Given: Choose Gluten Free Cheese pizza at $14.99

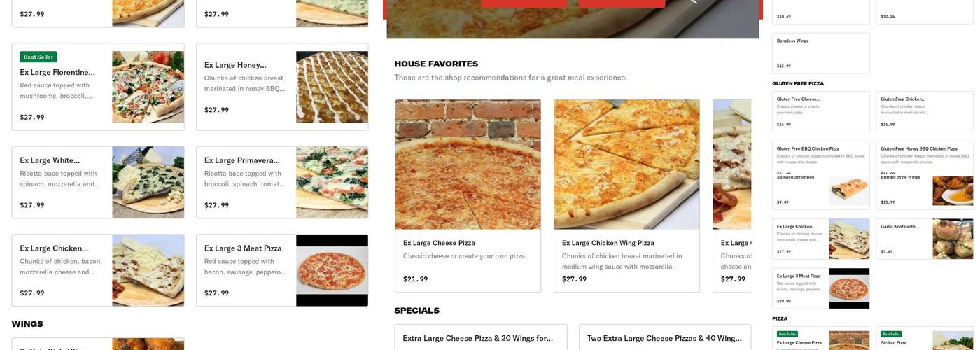Looking at the screenshot, I should [x=821, y=111].
